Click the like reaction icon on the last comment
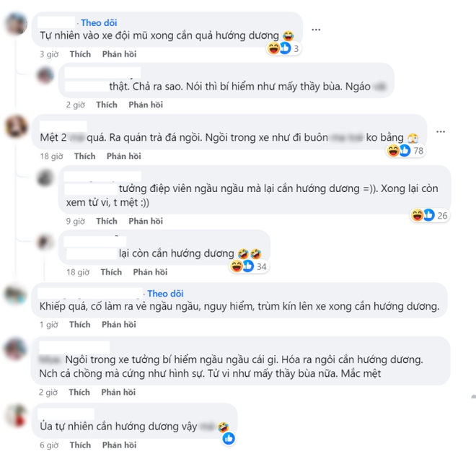This screenshot has width=476, height=454. pyautogui.click(x=229, y=438)
